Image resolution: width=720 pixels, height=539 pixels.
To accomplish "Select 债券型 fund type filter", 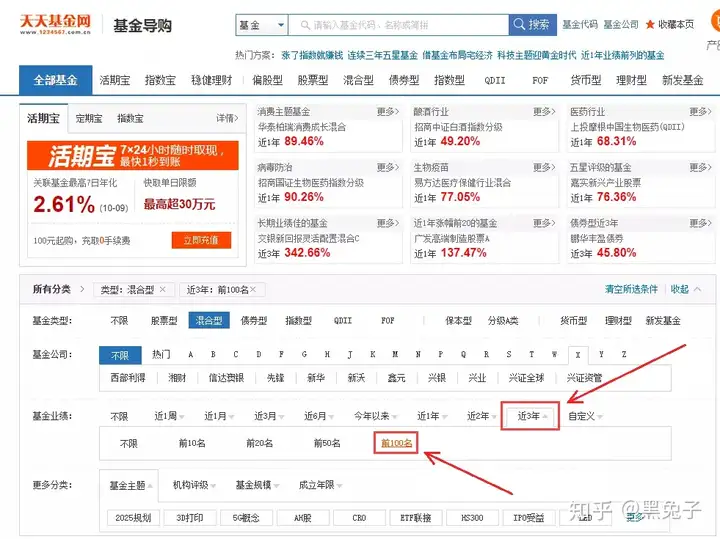I will (x=253, y=320).
